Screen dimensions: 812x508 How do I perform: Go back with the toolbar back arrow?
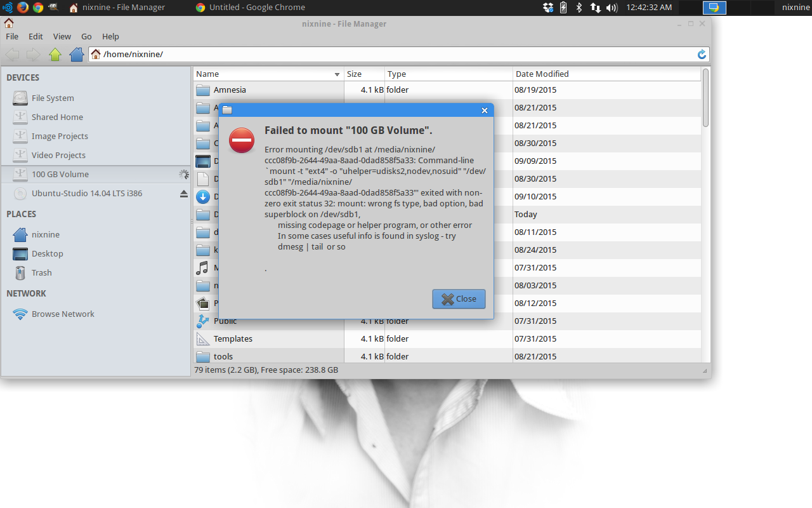[x=12, y=55]
